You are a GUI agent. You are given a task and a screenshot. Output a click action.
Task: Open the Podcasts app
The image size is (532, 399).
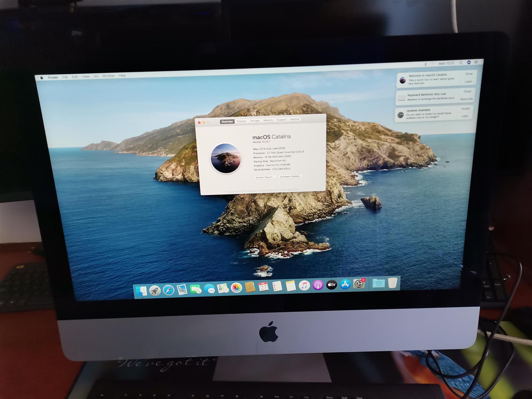click(318, 285)
